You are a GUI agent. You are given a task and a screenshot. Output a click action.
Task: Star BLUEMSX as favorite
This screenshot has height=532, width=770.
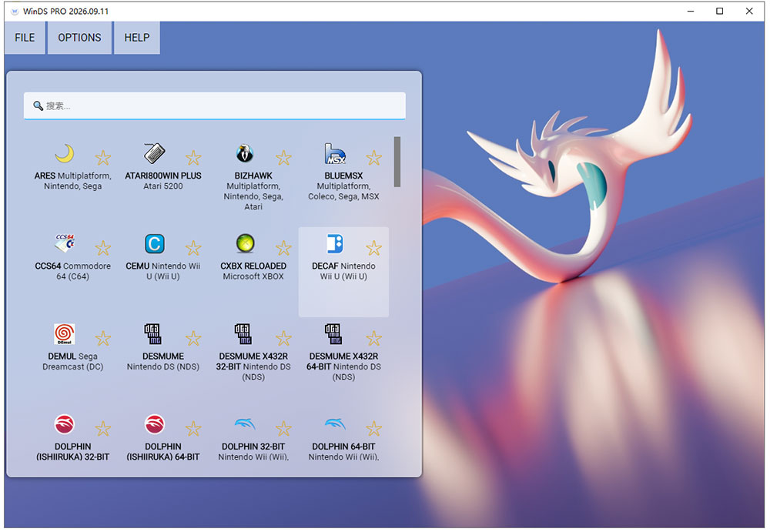(x=373, y=158)
